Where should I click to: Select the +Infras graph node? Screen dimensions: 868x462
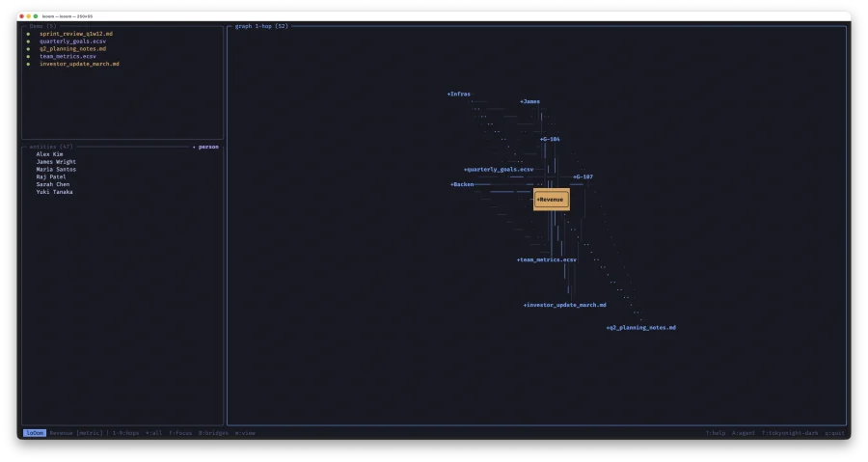pyautogui.click(x=459, y=95)
